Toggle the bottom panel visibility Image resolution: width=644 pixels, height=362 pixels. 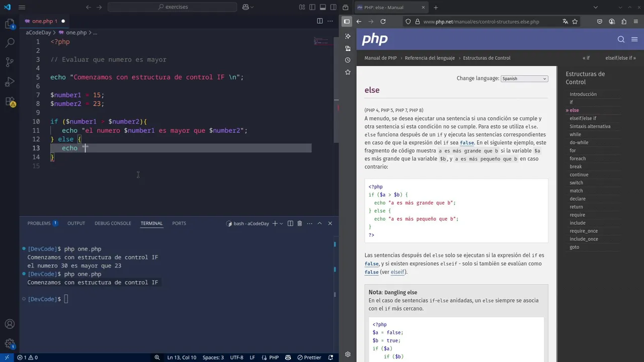pyautogui.click(x=323, y=7)
